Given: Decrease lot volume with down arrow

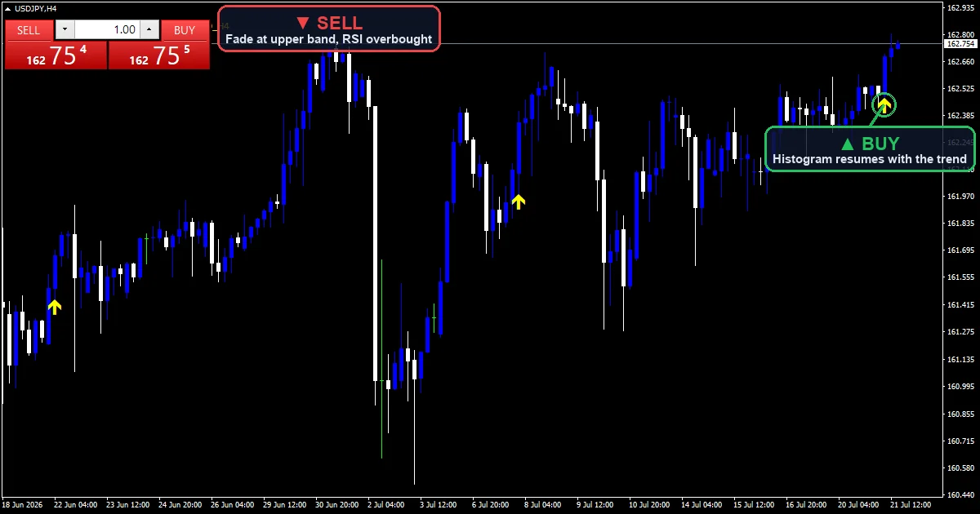Looking at the screenshot, I should pyautogui.click(x=65, y=30).
